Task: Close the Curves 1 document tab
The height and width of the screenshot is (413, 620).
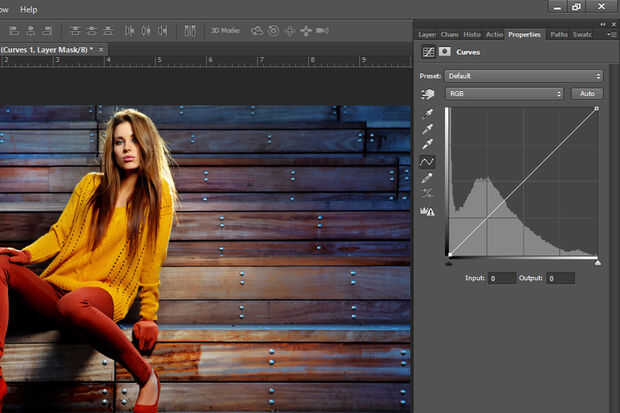Action: point(101,49)
